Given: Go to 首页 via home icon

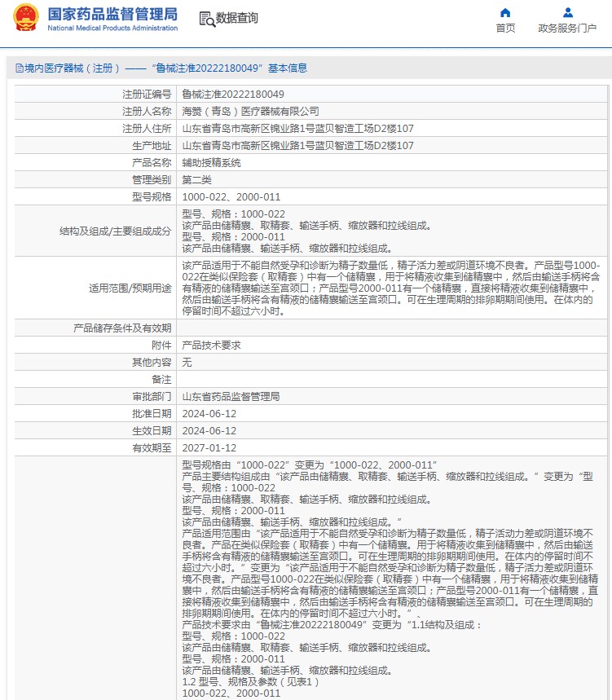Looking at the screenshot, I should click(505, 12).
